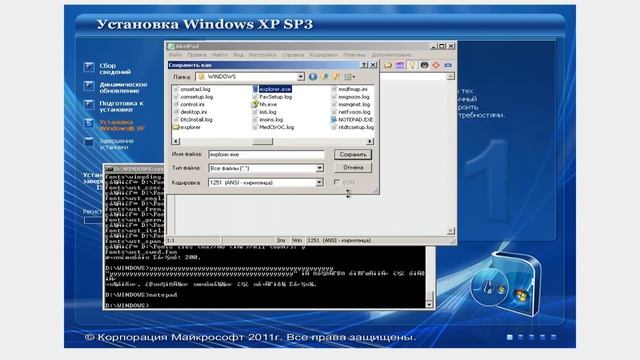Open the Кодировки menu in AkelPad
The width and height of the screenshot is (640, 360).
(x=323, y=54)
